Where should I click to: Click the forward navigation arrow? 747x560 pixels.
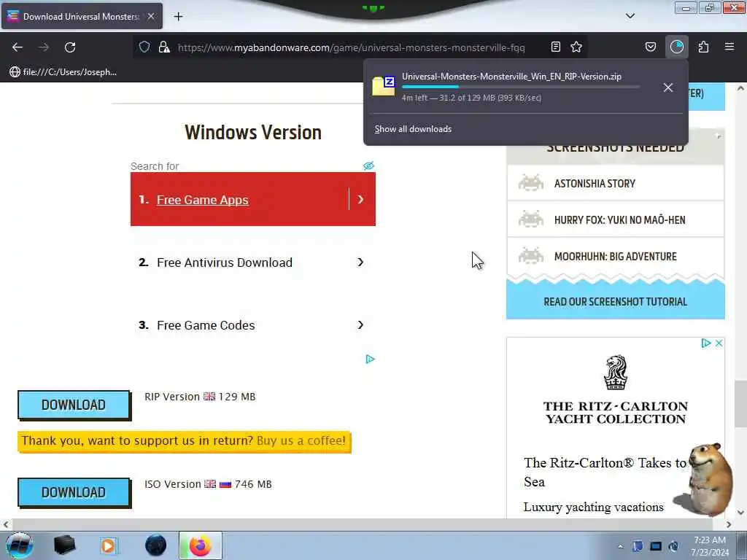44,47
